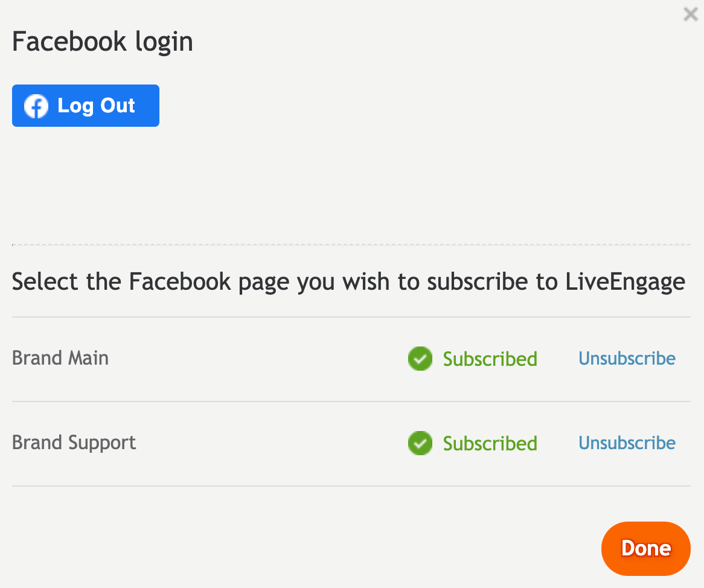
Task: Close the dialog with the X icon
Action: click(x=691, y=14)
